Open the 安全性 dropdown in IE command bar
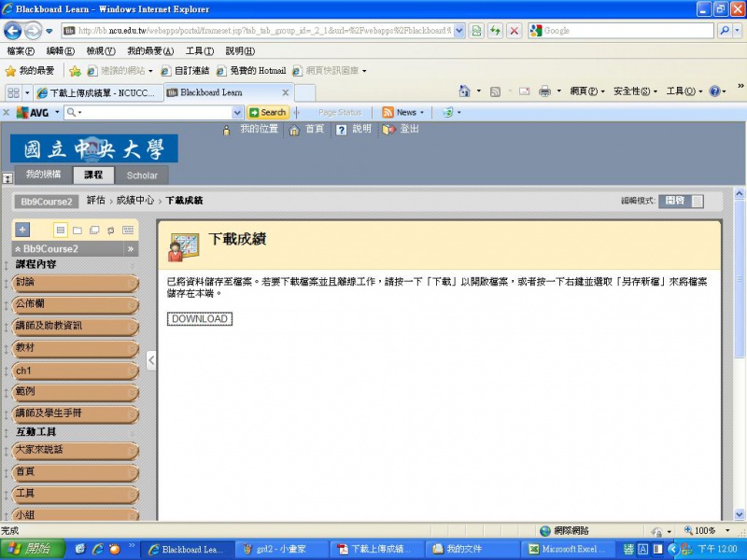The width and height of the screenshot is (747, 560). [635, 91]
